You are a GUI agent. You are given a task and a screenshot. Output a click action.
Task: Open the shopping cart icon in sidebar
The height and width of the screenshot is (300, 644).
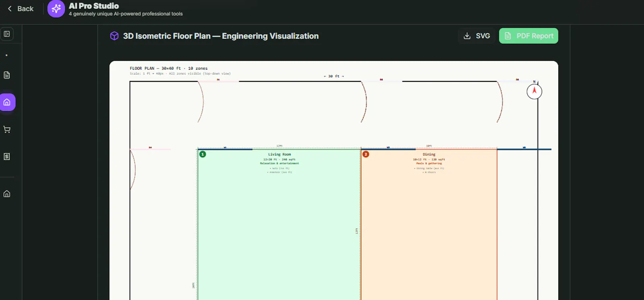pyautogui.click(x=7, y=129)
